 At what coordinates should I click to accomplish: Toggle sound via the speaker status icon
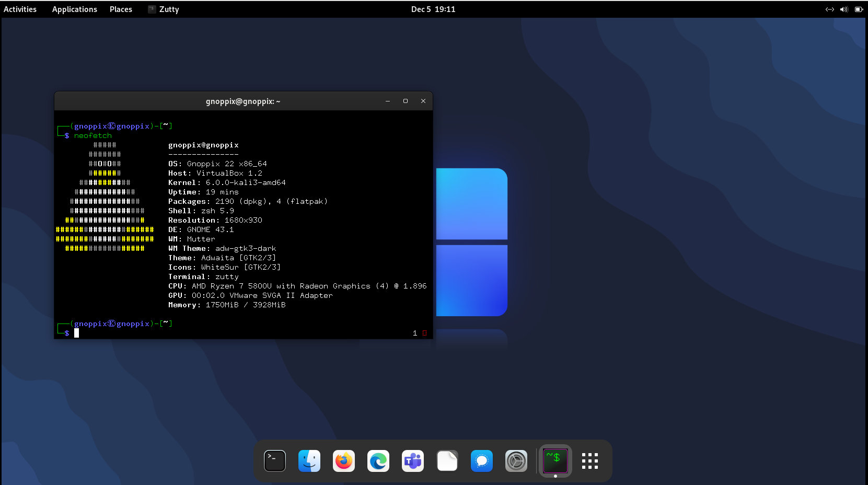click(843, 9)
